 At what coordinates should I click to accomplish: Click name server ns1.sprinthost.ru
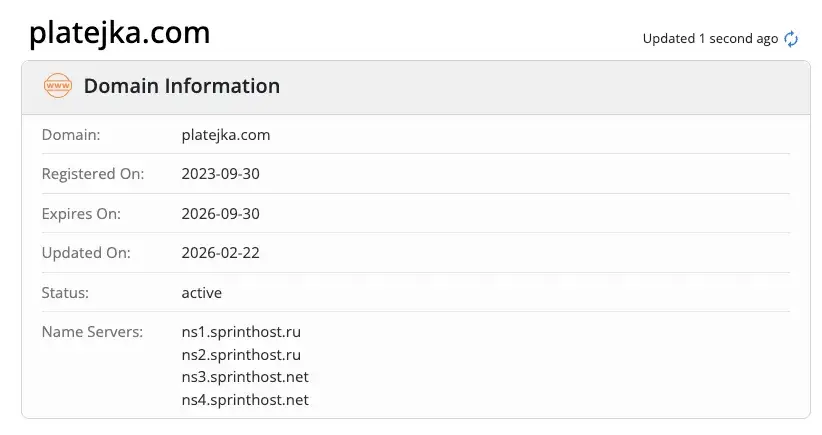point(241,332)
